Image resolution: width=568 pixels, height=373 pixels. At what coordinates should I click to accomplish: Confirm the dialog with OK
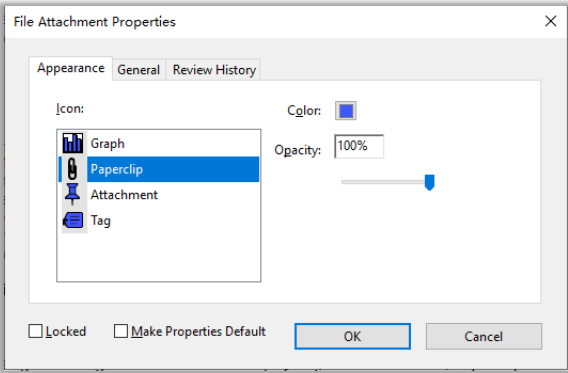point(352,336)
